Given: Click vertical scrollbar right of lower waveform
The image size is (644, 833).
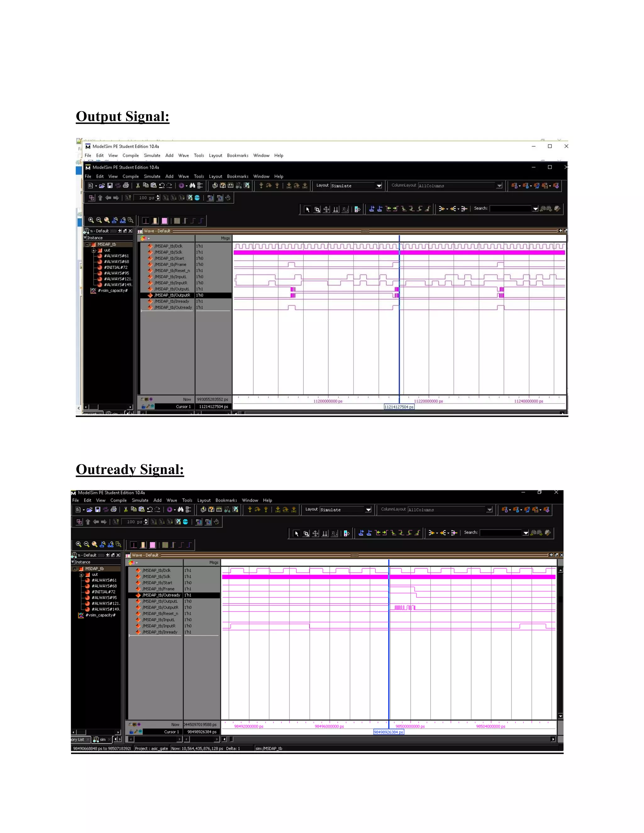Looking at the screenshot, I should tap(560, 644).
